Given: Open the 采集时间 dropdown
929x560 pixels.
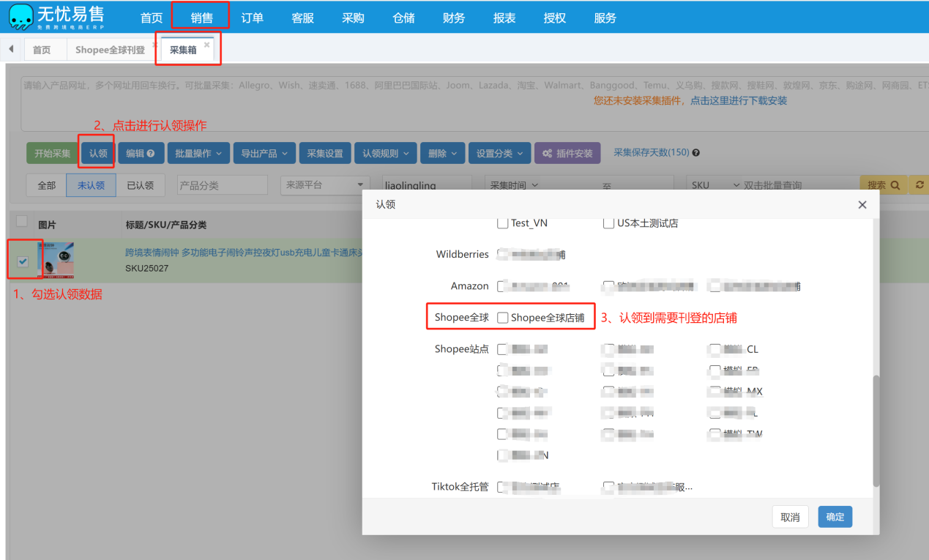Looking at the screenshot, I should coord(514,185).
